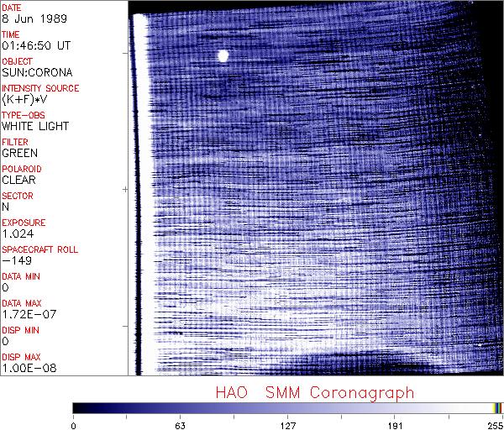Click the CLEAR polaroid value
This screenshot has height=430, width=504.
pyautogui.click(x=19, y=180)
